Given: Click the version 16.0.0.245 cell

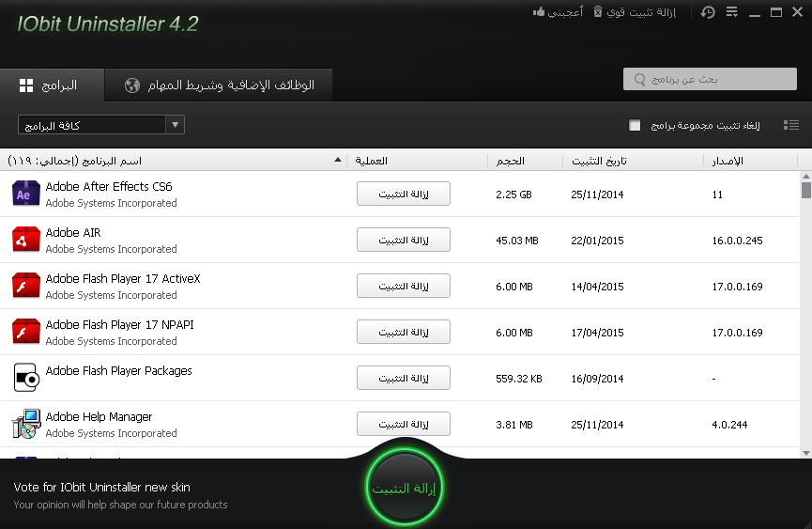Looking at the screenshot, I should point(737,241).
